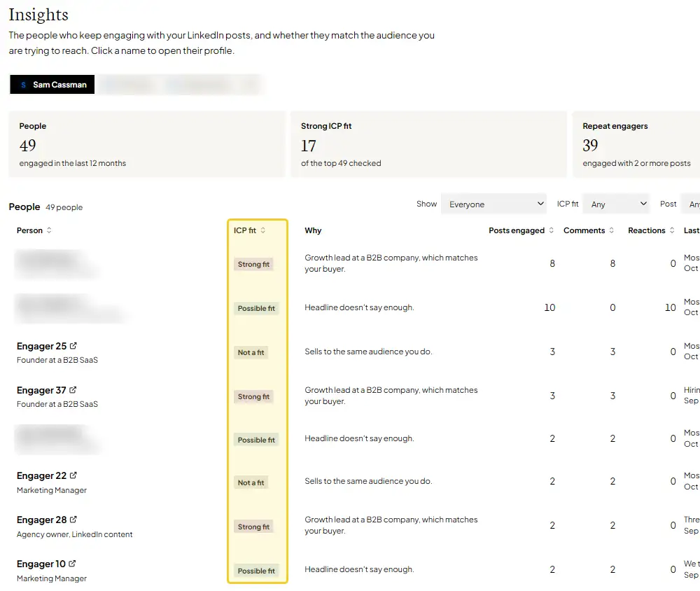
Task: Open the ICP fit Any dropdown
Action: [x=616, y=204]
